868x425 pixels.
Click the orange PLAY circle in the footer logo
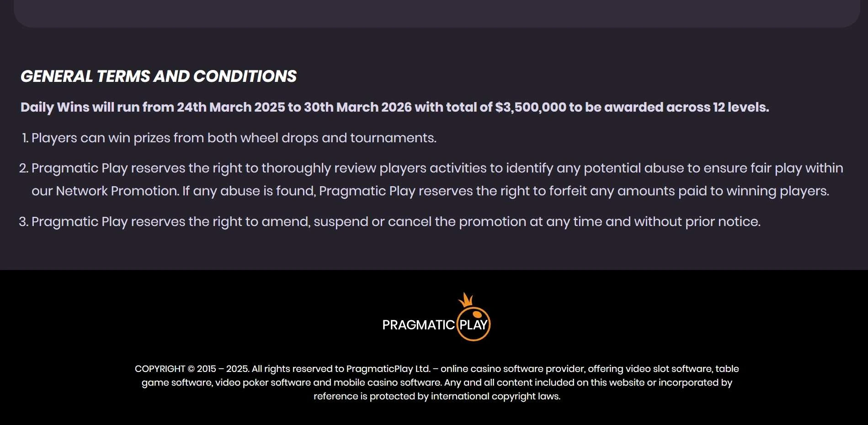tap(474, 324)
